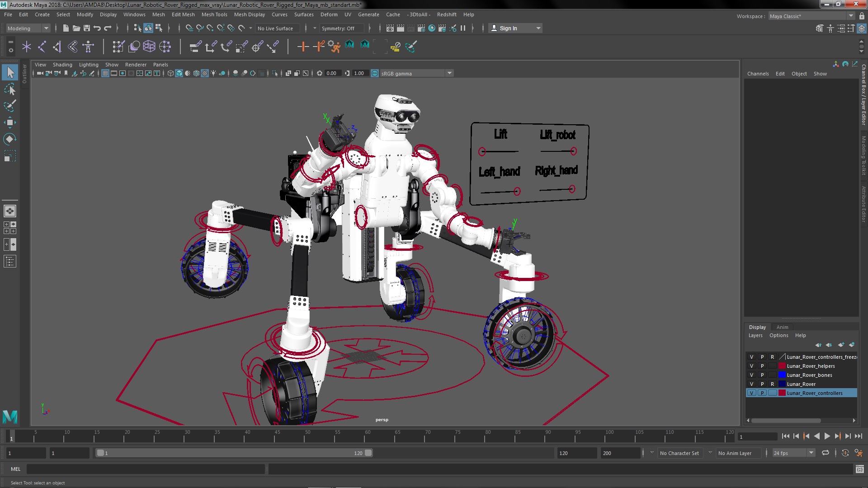868x488 pixels.
Task: Move selected layer up in list
Action: (x=818, y=345)
